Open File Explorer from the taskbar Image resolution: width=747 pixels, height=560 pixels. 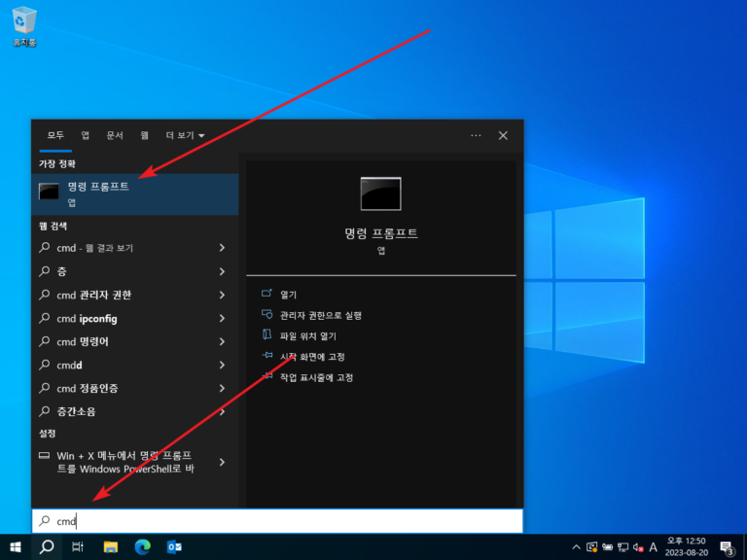tap(111, 546)
